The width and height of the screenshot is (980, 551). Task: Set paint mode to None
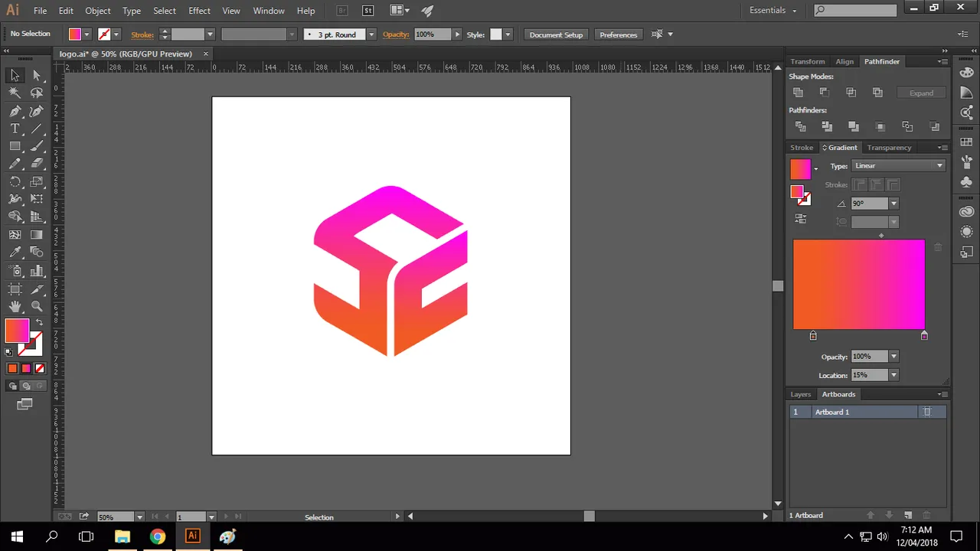[x=40, y=368]
